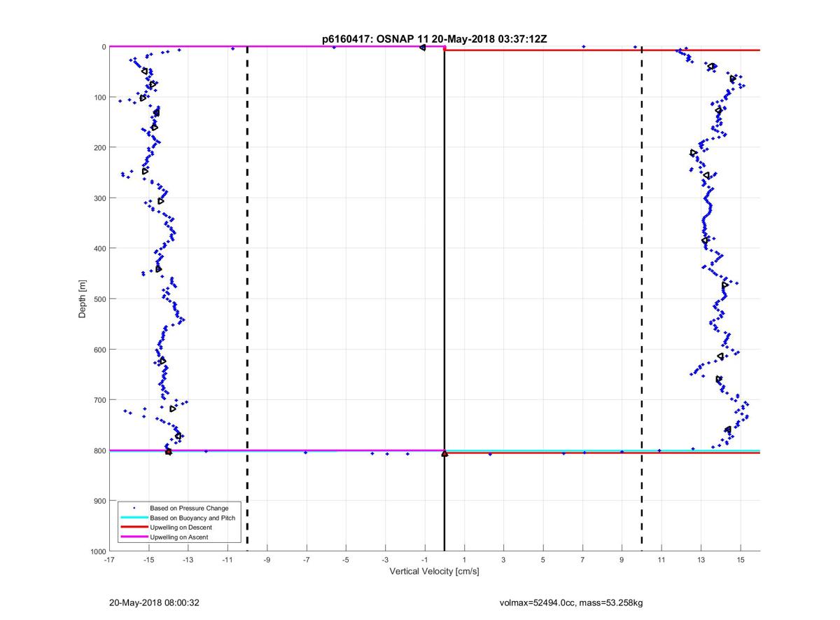The image size is (840, 620).
Task: Click depth tick label '800'
Action: click(99, 450)
